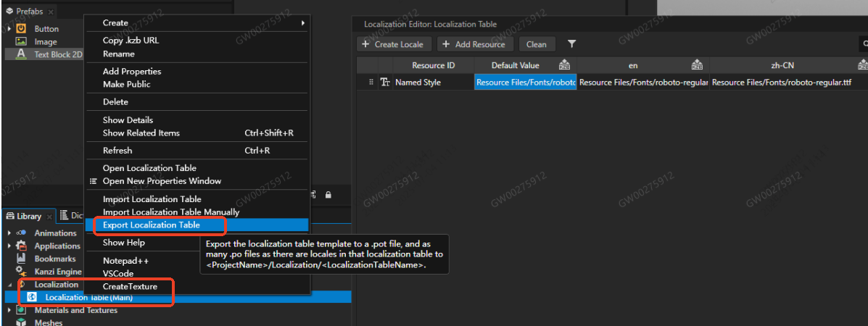868x326 pixels.
Task: Click the Library tab printer icon
Action: click(x=10, y=216)
